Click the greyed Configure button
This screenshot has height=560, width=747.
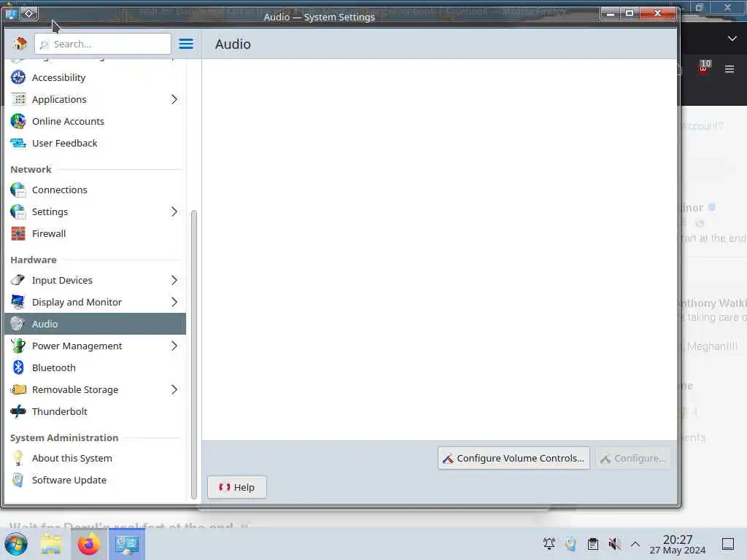(x=633, y=458)
